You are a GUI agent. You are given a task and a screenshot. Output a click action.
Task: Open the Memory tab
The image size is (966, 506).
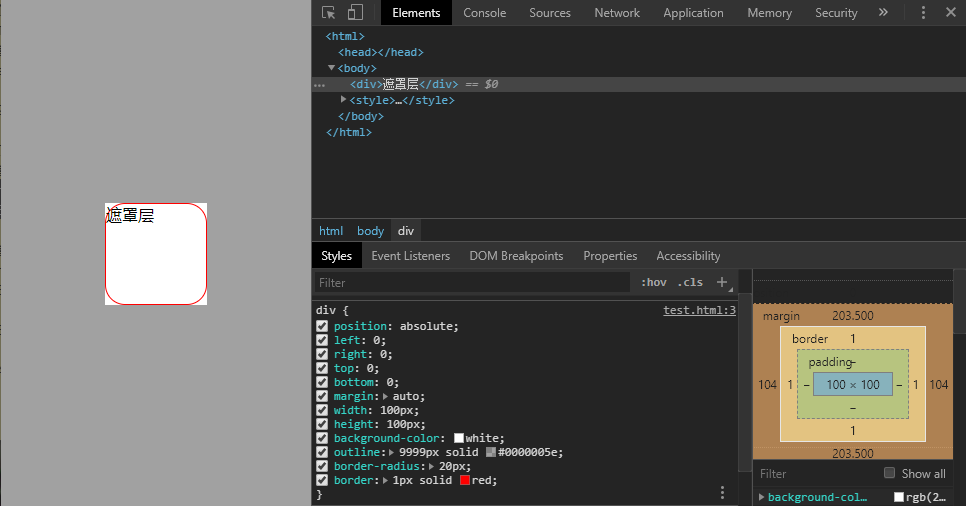tap(769, 13)
